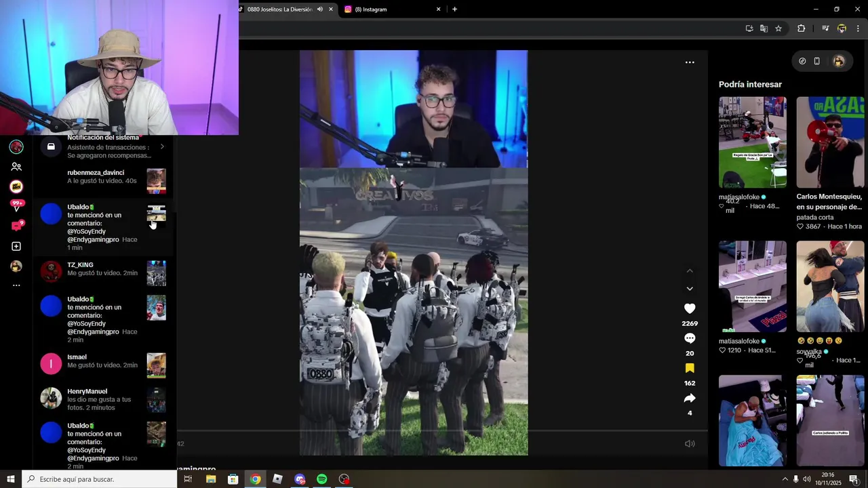868x488 pixels.
Task: Open Chrome's three-dot menu
Action: pos(858,28)
